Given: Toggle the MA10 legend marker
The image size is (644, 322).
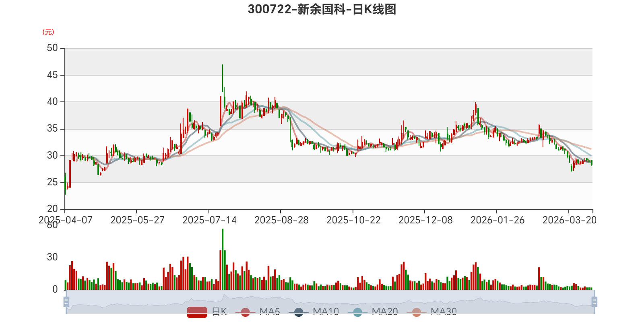Looking at the screenshot, I should coord(299,312).
